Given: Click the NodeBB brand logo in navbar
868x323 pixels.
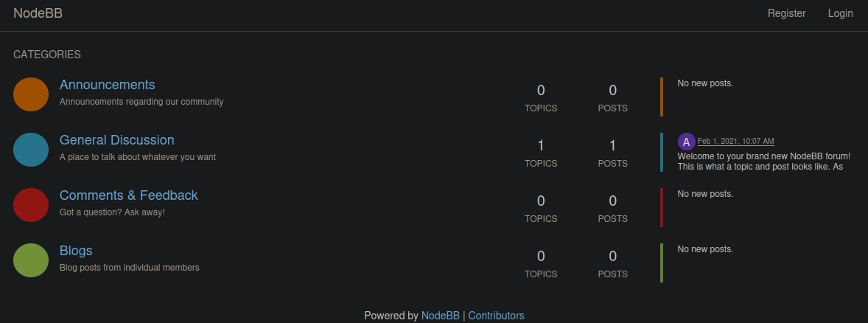Looking at the screenshot, I should point(38,13).
